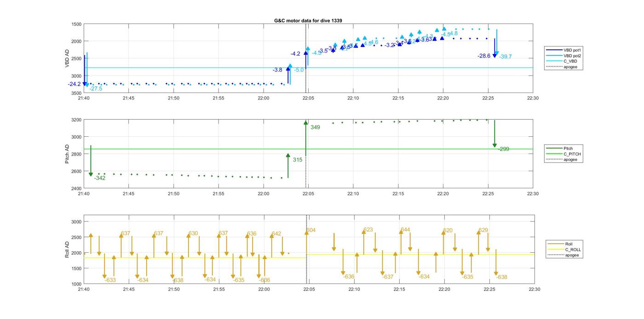Click the 349 pitch move label
This screenshot has width=644, height=319.
[x=315, y=128]
